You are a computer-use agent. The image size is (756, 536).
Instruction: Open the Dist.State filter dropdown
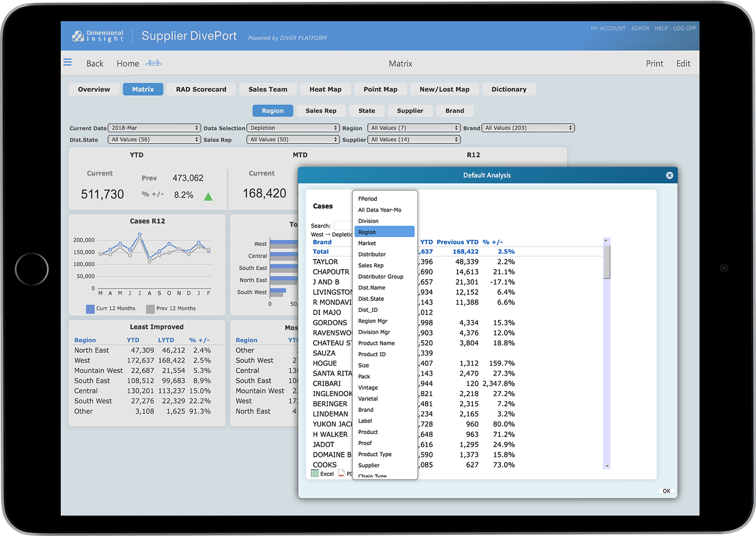click(154, 139)
